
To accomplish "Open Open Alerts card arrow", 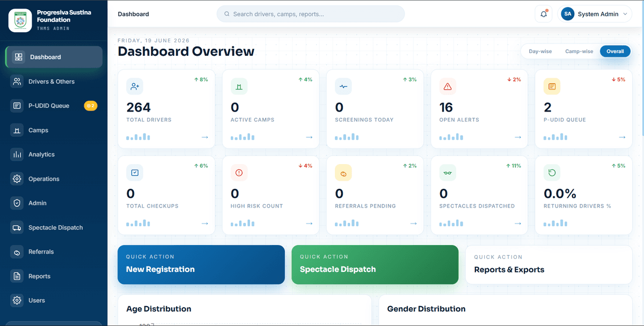I will [518, 137].
